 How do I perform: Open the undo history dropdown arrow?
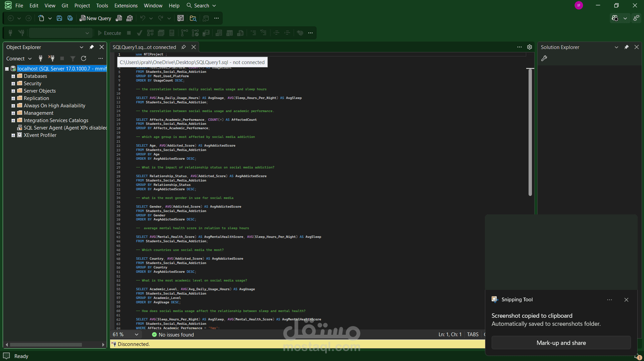[151, 18]
